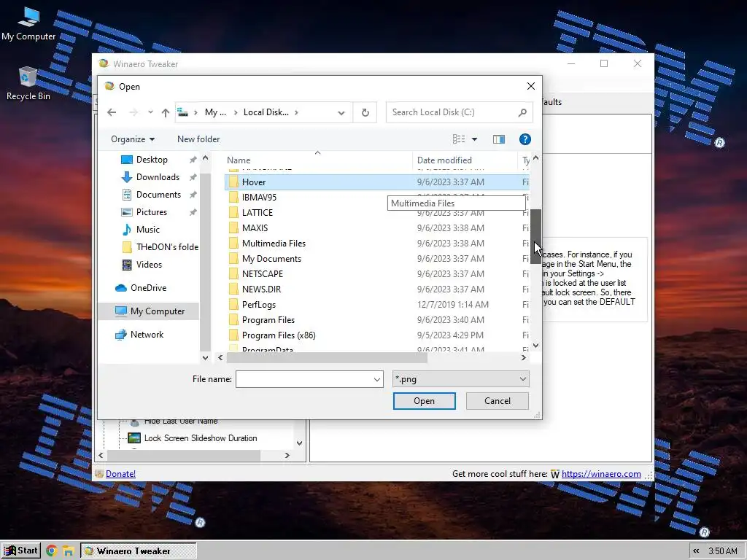
Task: Click the Local Disk breadcrumb segment
Action: click(x=266, y=112)
